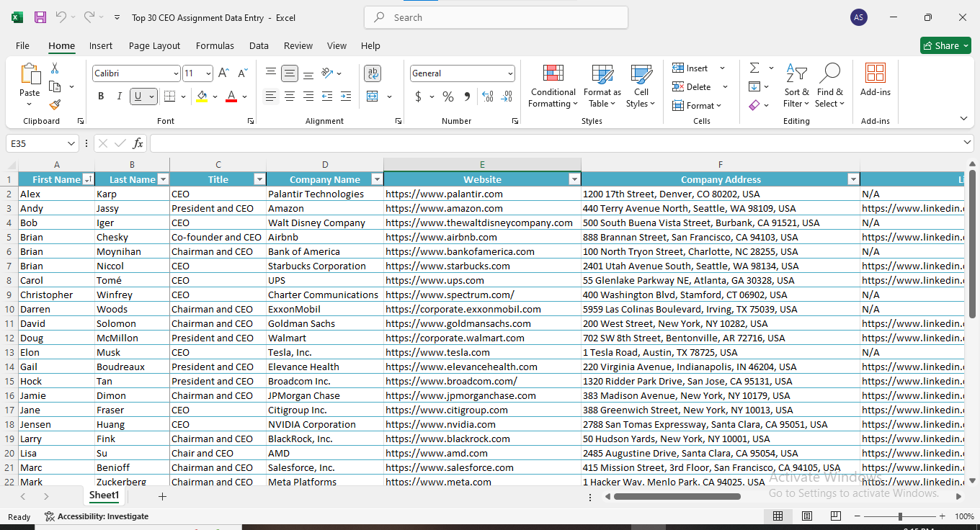
Task: Switch to Page Layout view in status bar
Action: pos(807,516)
